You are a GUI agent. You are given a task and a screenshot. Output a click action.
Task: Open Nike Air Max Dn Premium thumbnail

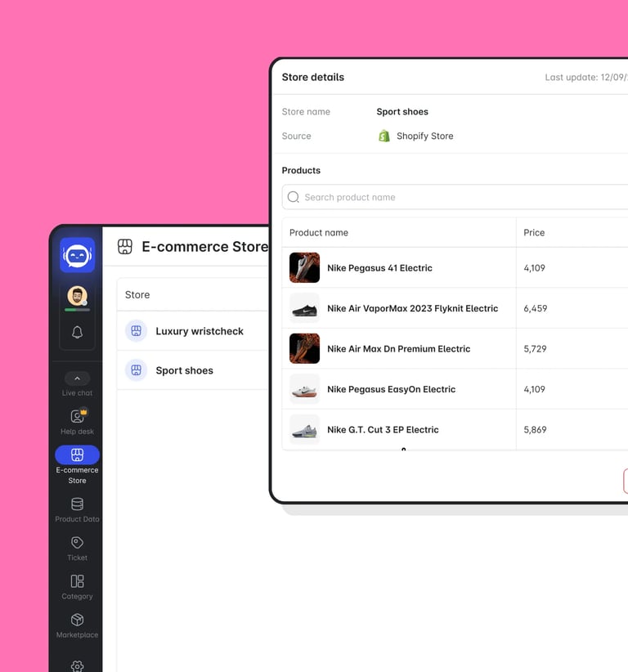304,348
